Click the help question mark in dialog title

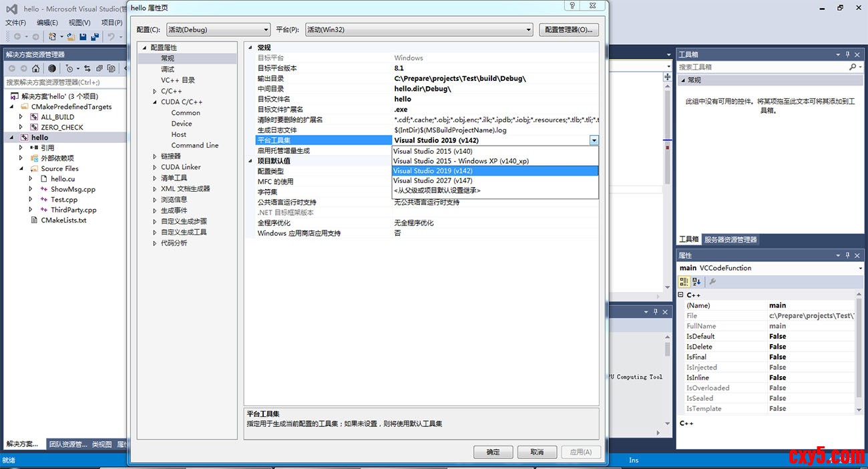click(x=572, y=6)
